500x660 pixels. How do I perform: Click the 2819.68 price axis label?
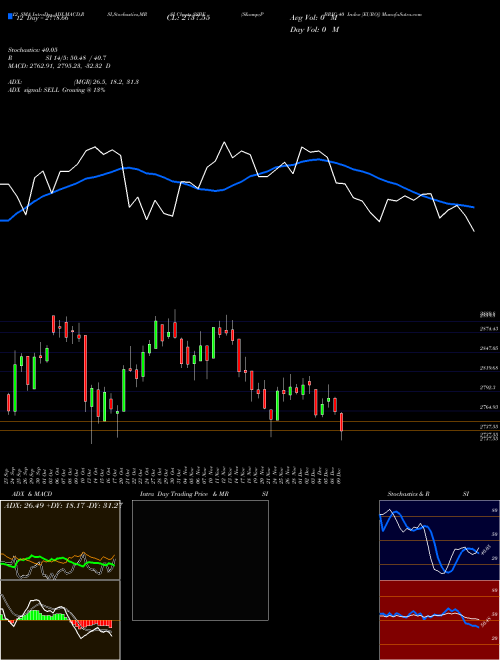pos(489,368)
